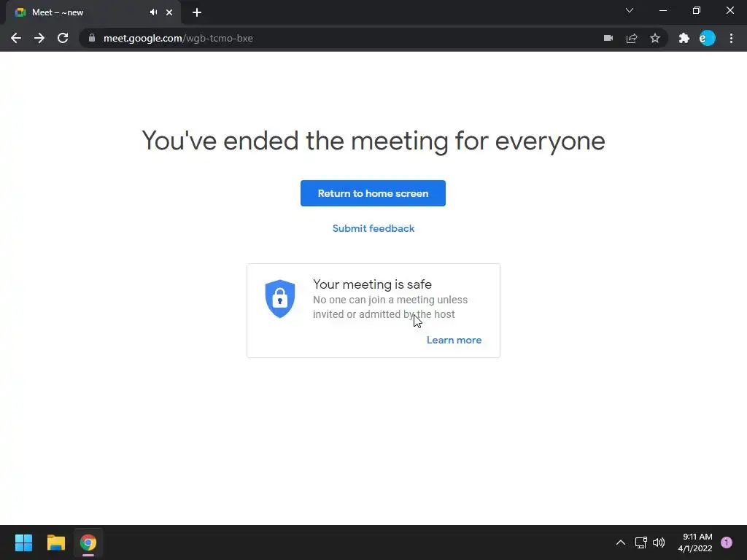This screenshot has height=560, width=747.
Task: Show hidden system tray icons
Action: pos(621,542)
